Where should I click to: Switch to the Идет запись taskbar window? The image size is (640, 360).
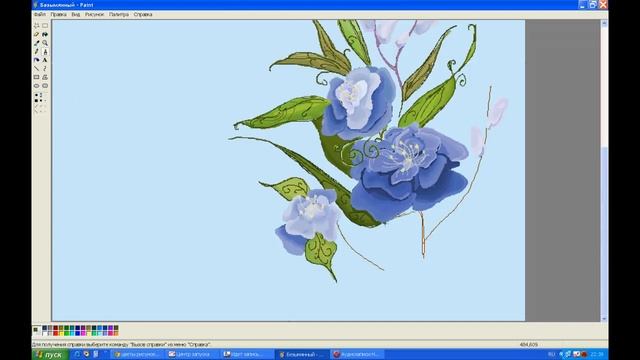[x=247, y=354]
